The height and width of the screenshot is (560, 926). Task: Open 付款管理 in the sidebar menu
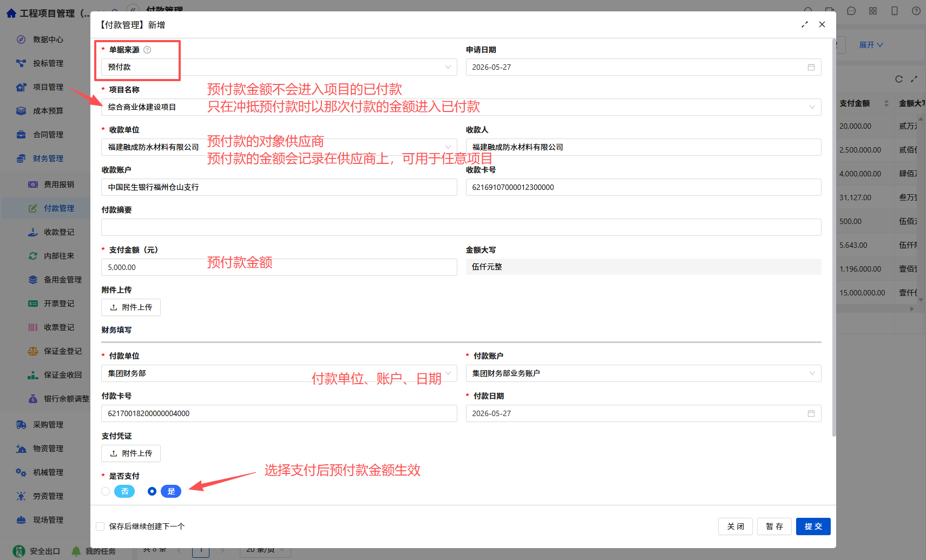(x=59, y=208)
